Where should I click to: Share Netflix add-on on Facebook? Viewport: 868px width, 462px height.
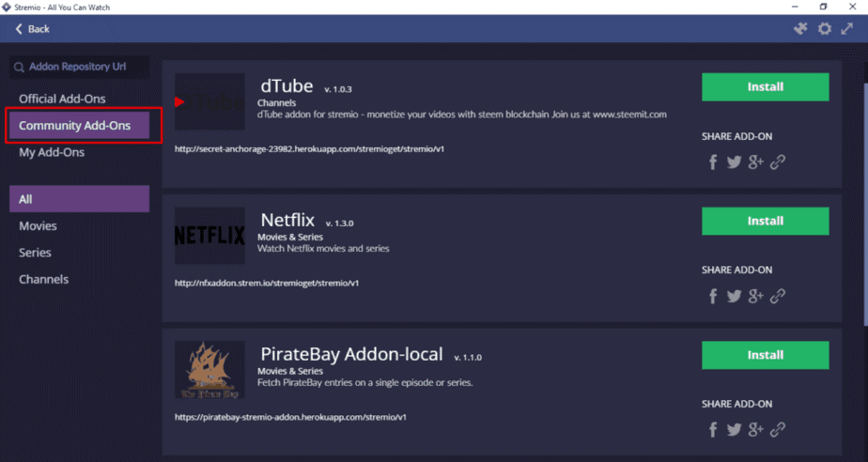(x=713, y=296)
